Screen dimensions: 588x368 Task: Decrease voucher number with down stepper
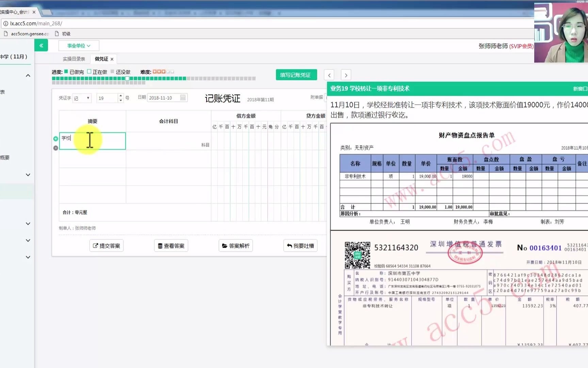point(121,101)
